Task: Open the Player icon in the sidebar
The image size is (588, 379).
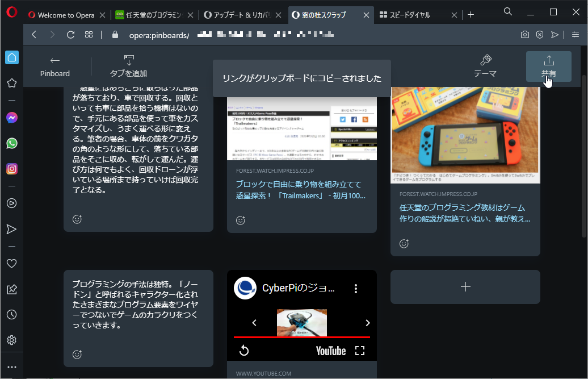Action: (x=11, y=203)
